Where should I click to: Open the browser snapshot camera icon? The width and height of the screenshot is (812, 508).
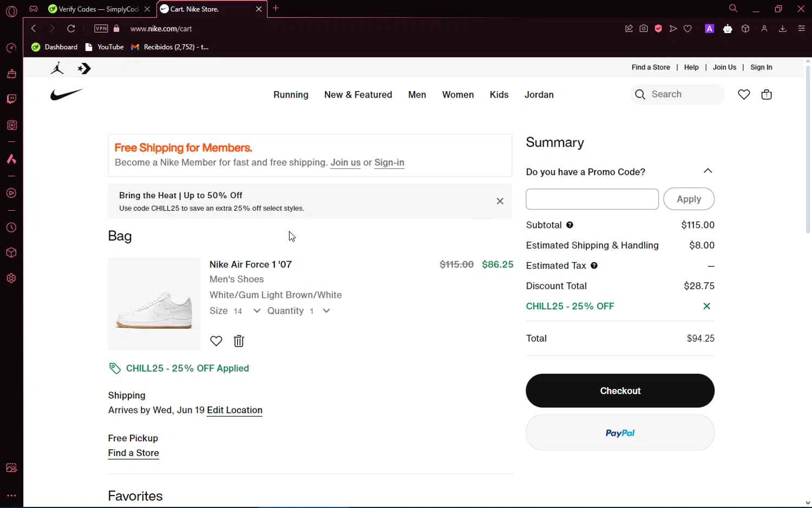tap(644, 29)
